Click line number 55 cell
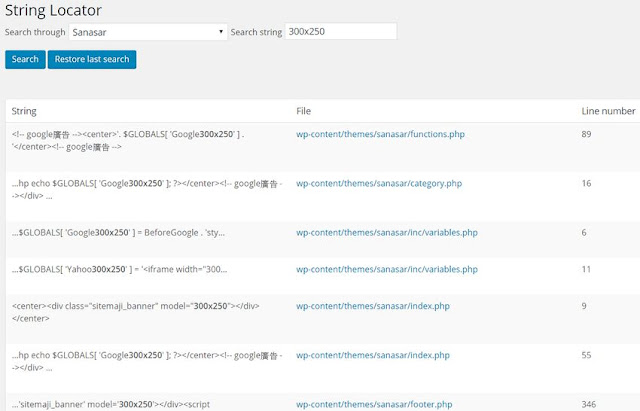This screenshot has width=640, height=411. 586,355
